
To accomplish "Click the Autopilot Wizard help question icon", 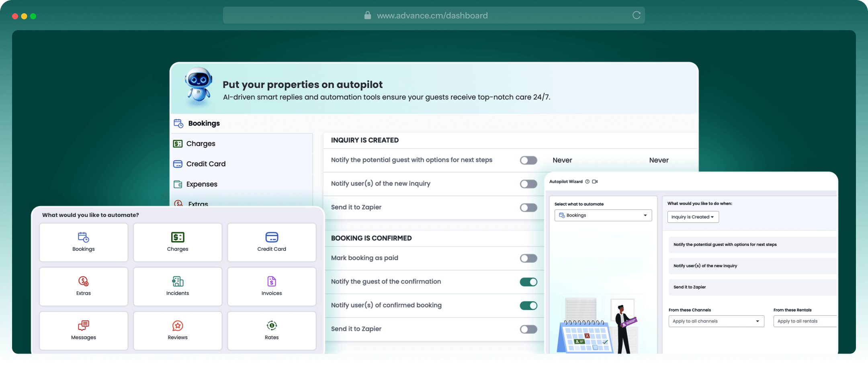I will point(587,182).
